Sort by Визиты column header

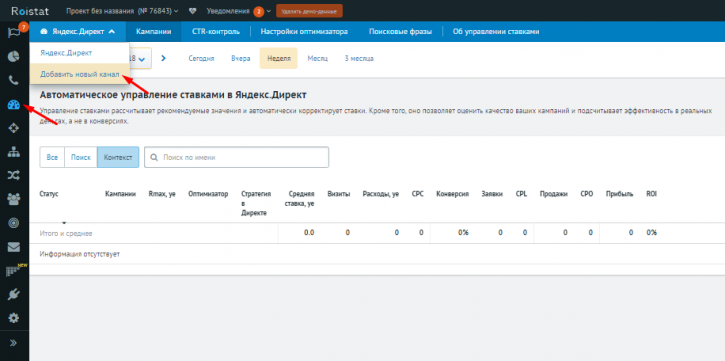[338, 194]
